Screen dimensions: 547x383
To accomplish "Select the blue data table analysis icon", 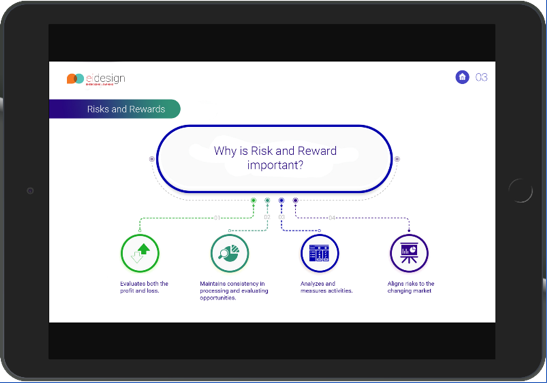I will [320, 253].
